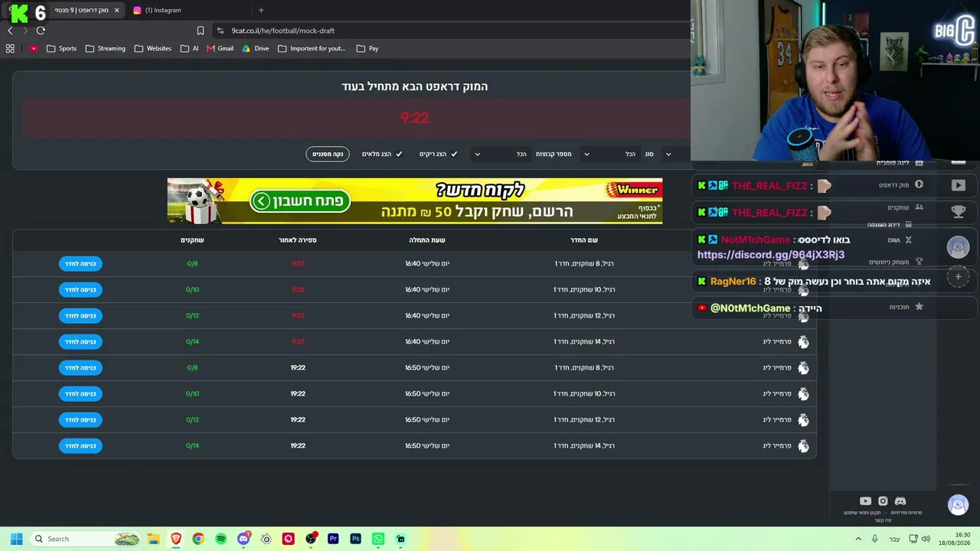The height and width of the screenshot is (551, 980).
Task: Click the תוכניות star item in sidebar
Action: click(906, 307)
